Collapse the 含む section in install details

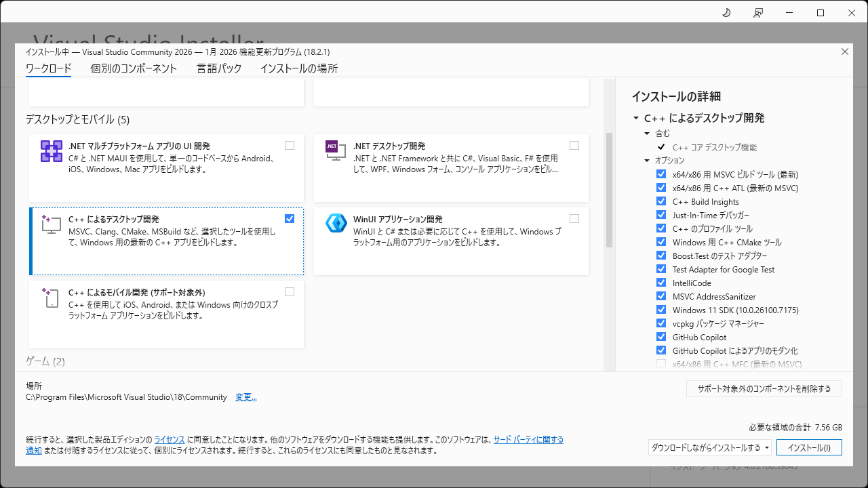647,134
